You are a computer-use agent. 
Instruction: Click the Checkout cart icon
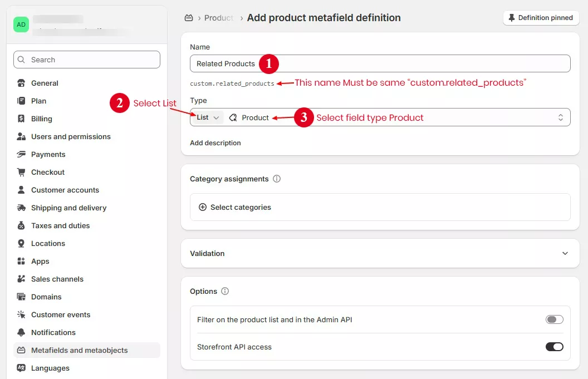click(x=21, y=172)
